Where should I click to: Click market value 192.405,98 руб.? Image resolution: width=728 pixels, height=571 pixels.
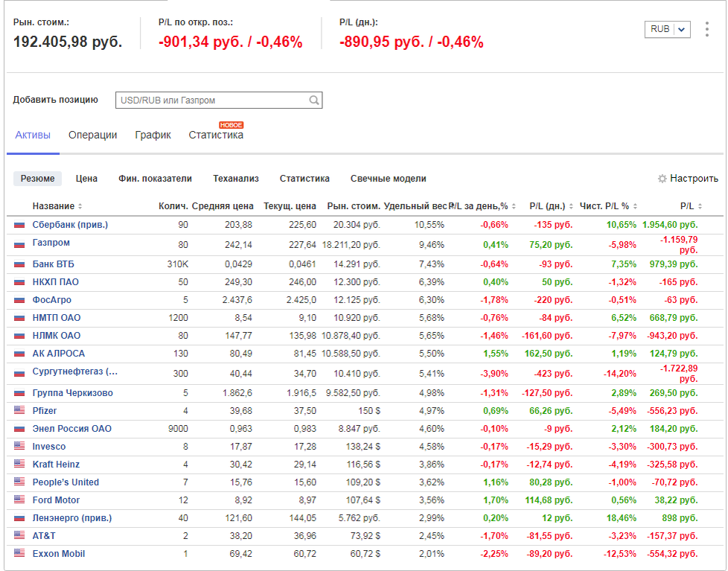[x=68, y=42]
